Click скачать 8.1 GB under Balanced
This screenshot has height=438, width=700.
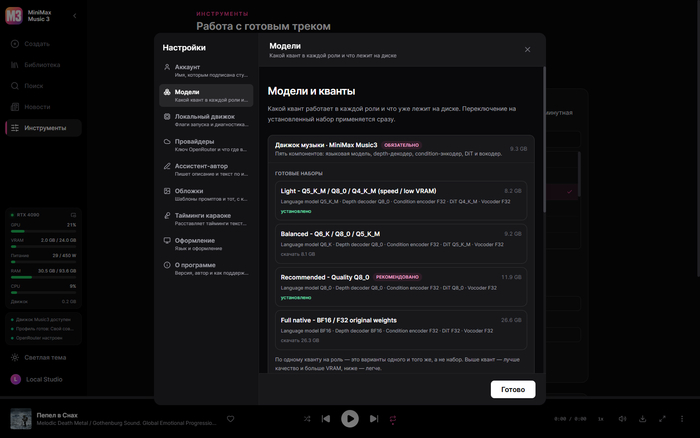(x=298, y=254)
